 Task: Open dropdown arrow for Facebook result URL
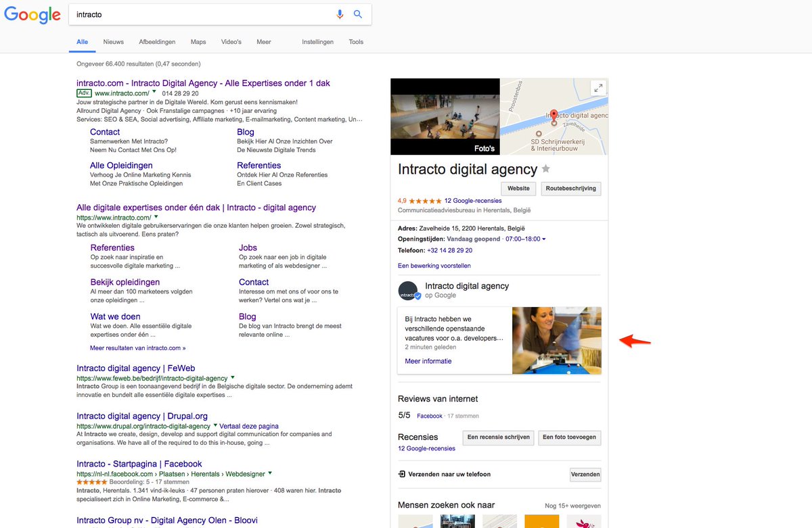point(270,473)
